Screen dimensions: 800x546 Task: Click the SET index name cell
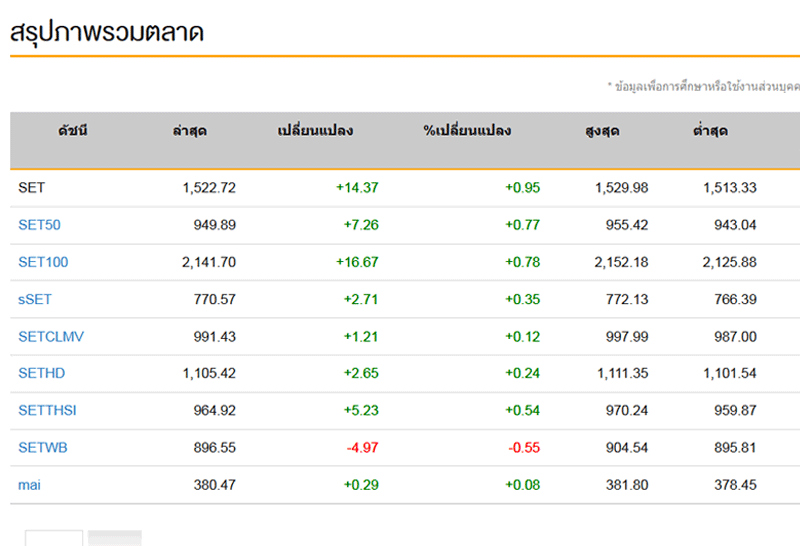pos(31,188)
